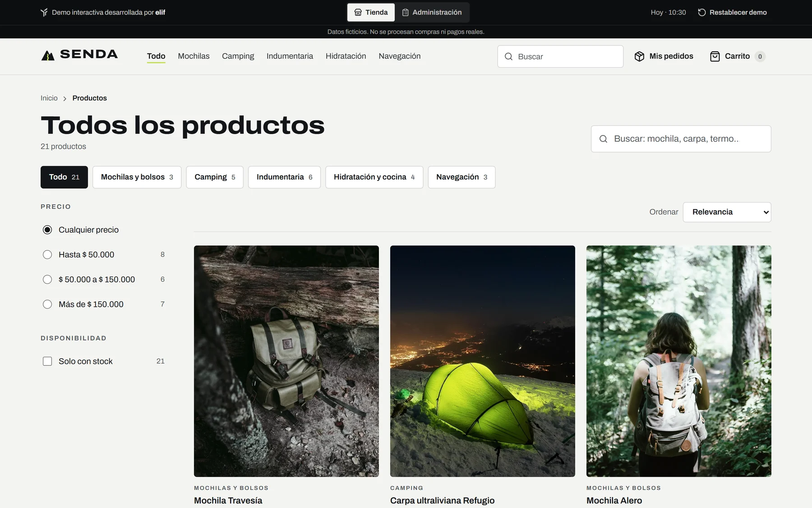Image resolution: width=812 pixels, height=508 pixels.
Task: Click the elif branch icon in the demo banner
Action: click(x=44, y=12)
